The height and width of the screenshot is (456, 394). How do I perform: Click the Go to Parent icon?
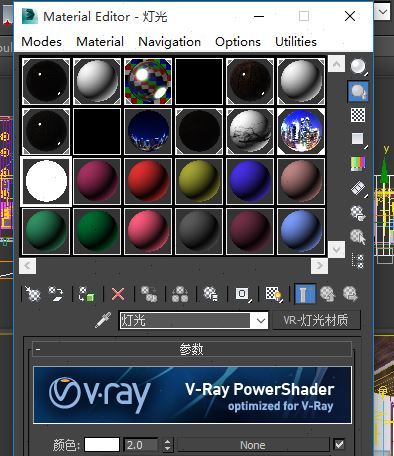tap(328, 294)
